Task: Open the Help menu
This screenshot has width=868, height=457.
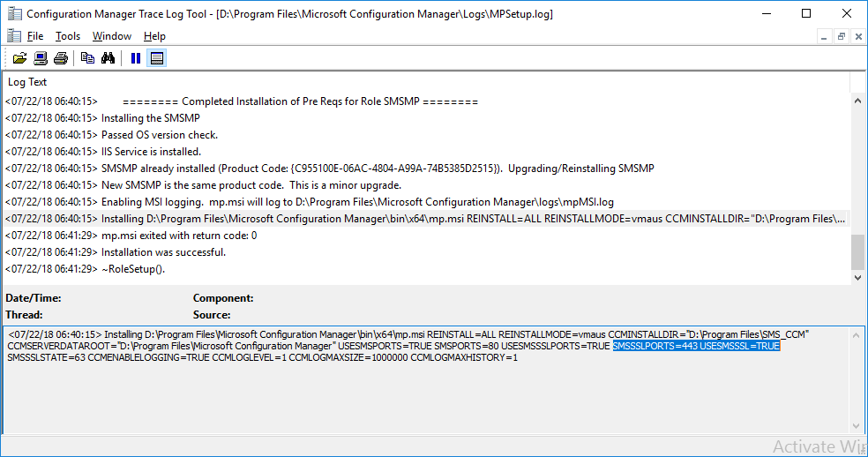Action: pos(154,36)
